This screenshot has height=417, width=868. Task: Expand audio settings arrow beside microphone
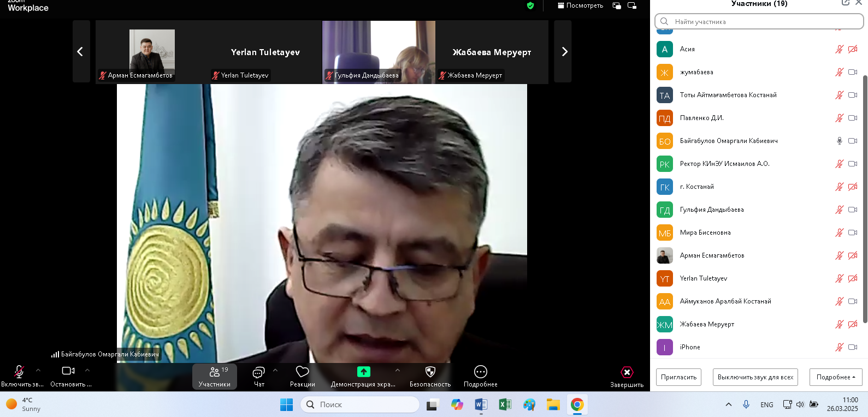pyautogui.click(x=38, y=370)
